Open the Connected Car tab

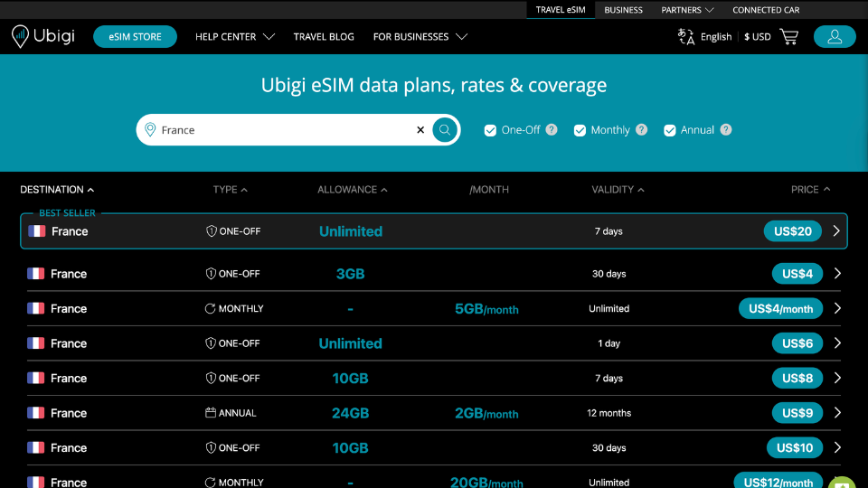(766, 10)
